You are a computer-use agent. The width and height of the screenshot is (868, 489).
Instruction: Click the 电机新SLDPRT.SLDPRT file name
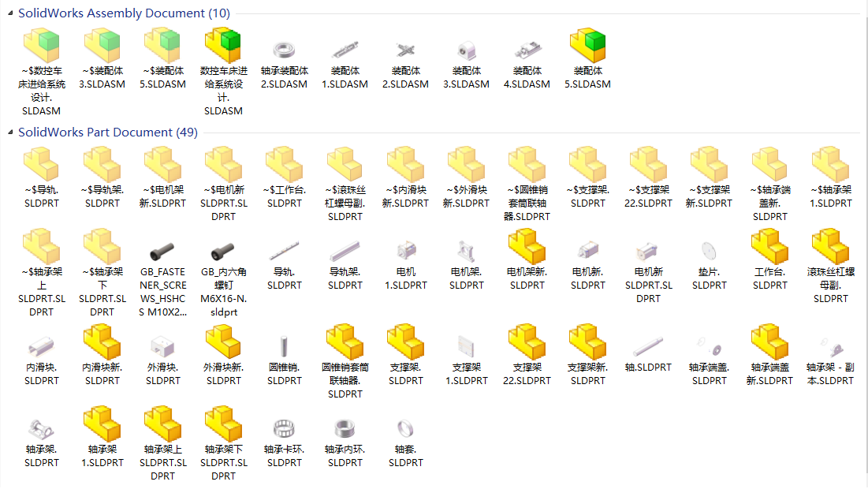tap(648, 286)
